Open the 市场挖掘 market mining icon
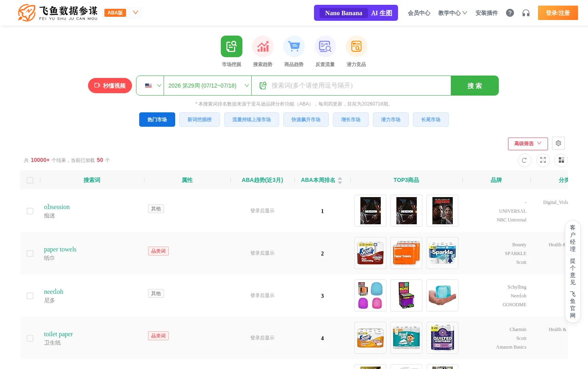 click(232, 46)
